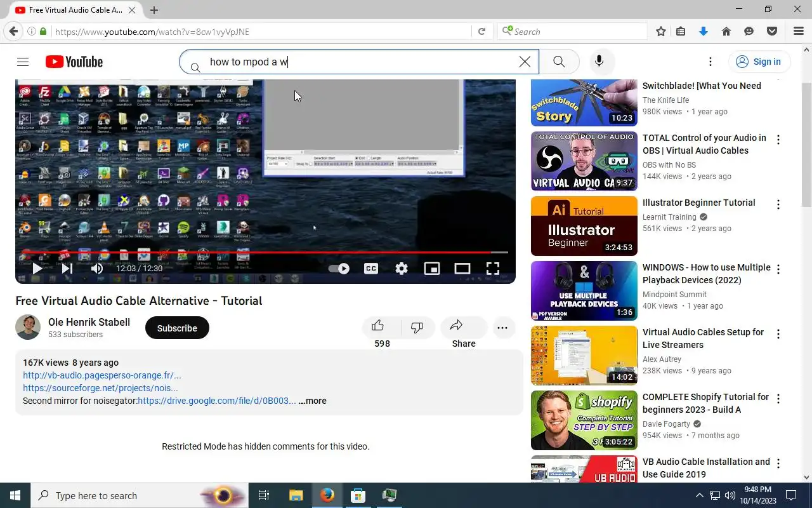Submit search with magnifier button
812x508 pixels.
(559, 62)
